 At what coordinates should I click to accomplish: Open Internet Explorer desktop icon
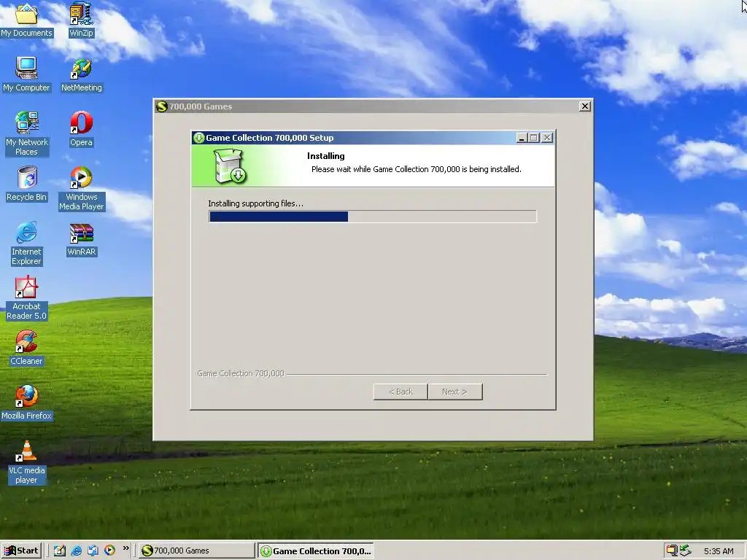click(27, 243)
